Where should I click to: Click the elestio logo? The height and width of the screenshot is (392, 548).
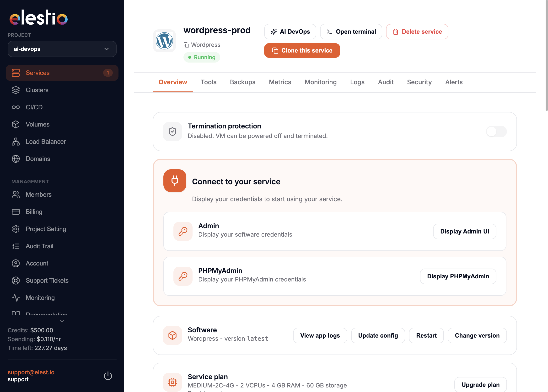(38, 18)
